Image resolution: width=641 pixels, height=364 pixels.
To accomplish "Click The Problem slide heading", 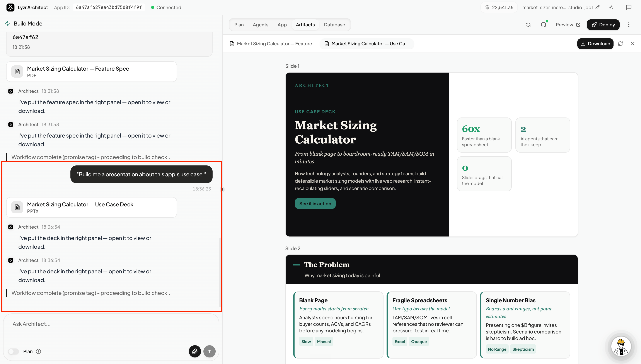I will (x=327, y=265).
